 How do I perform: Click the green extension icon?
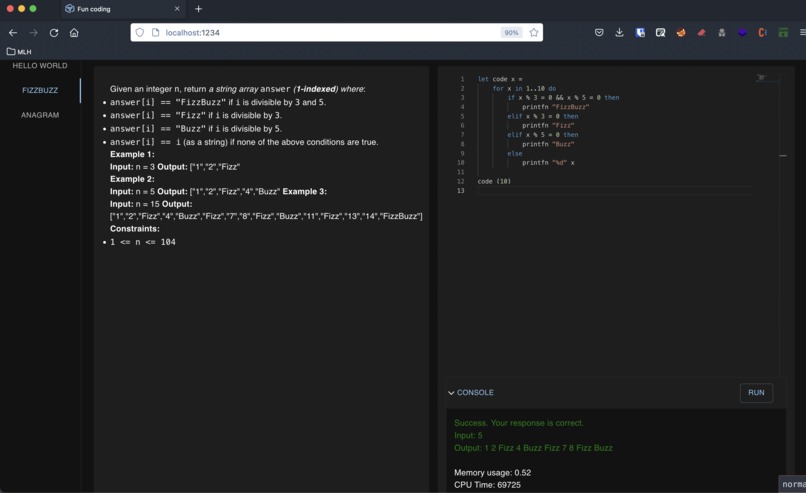783,32
